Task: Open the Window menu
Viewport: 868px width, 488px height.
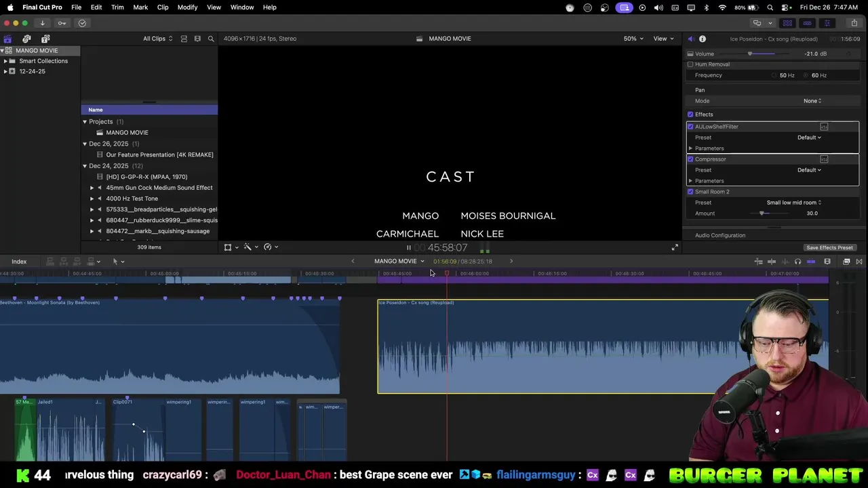Action: (242, 7)
